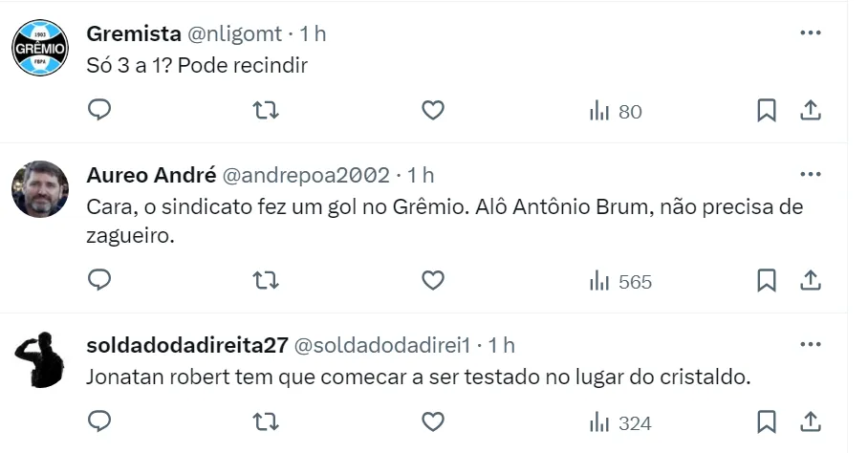View analytics showing 80 views
Image resolution: width=868 pixels, height=453 pixels.
(616, 112)
